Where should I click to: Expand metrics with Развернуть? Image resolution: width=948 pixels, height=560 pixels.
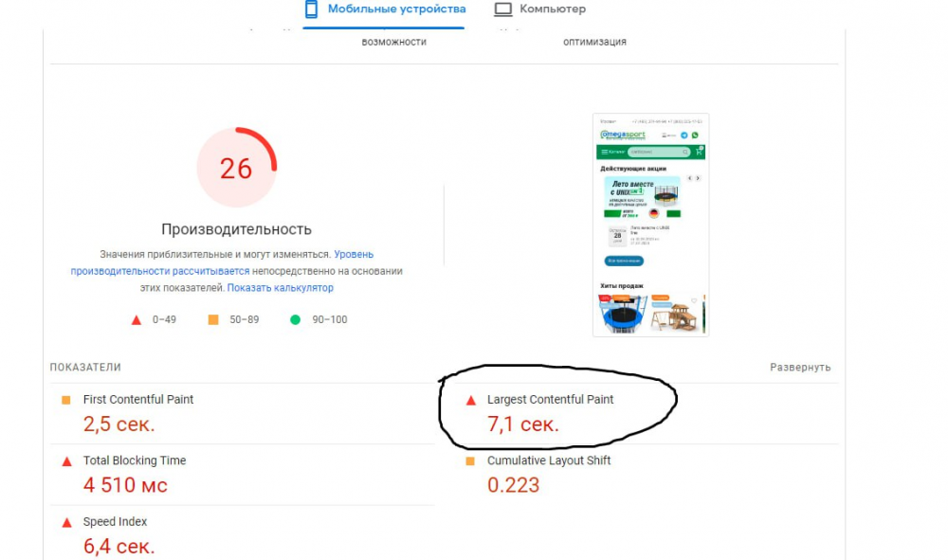[800, 368]
